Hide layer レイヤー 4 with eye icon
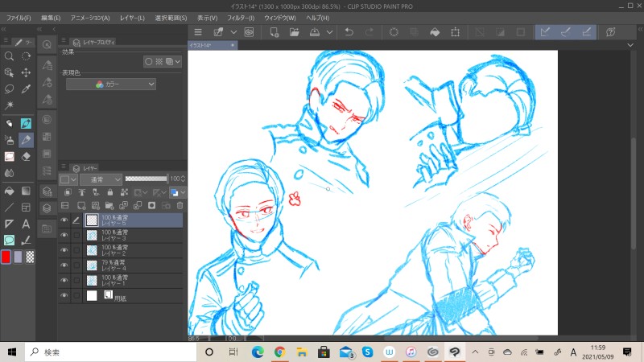Screen dimensions: 644x362 pyautogui.click(x=64, y=265)
